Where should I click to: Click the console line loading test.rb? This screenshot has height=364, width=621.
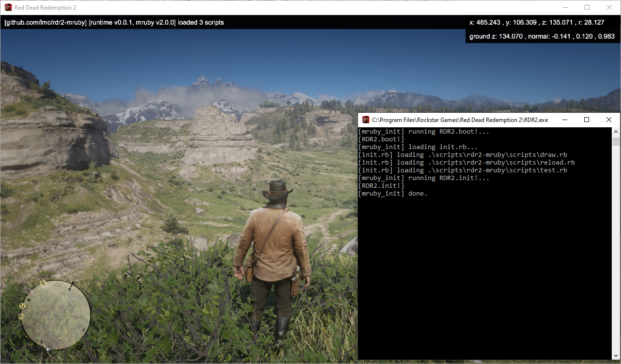pyautogui.click(x=463, y=170)
